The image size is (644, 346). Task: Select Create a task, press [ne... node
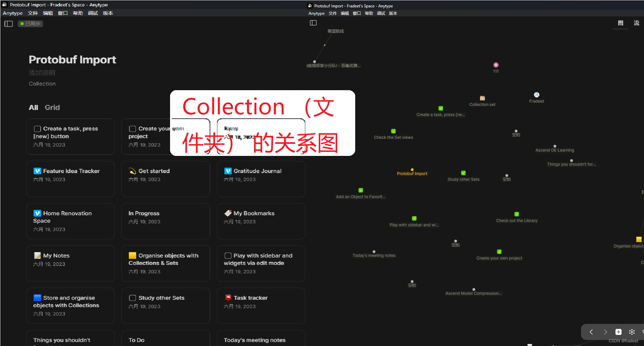[441, 108]
